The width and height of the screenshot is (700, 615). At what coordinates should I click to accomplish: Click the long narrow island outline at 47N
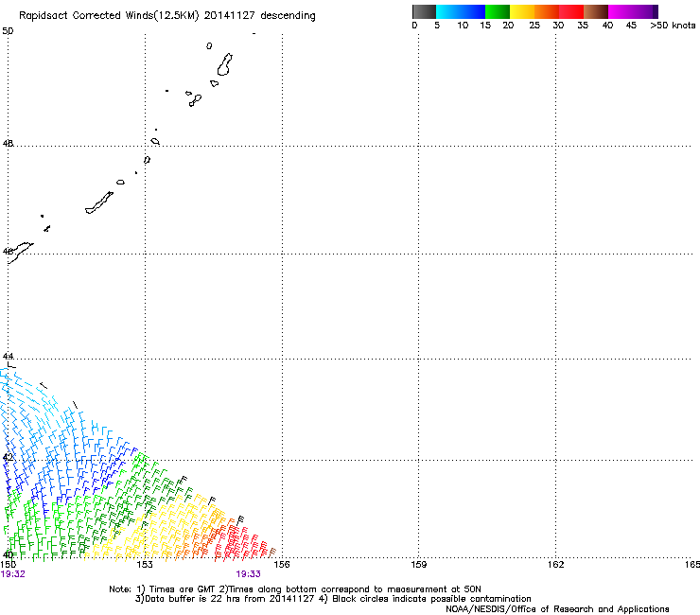pyautogui.click(x=99, y=202)
